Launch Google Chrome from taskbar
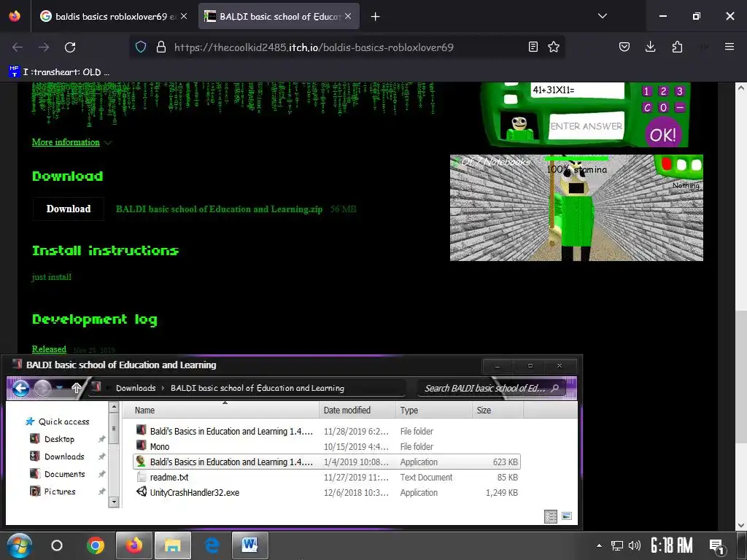747x560 pixels. [96, 545]
